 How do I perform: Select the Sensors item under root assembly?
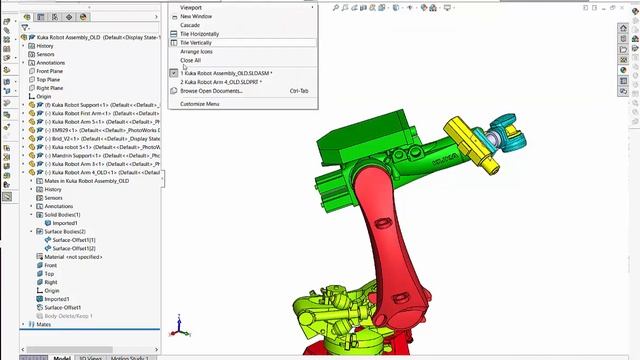45,54
